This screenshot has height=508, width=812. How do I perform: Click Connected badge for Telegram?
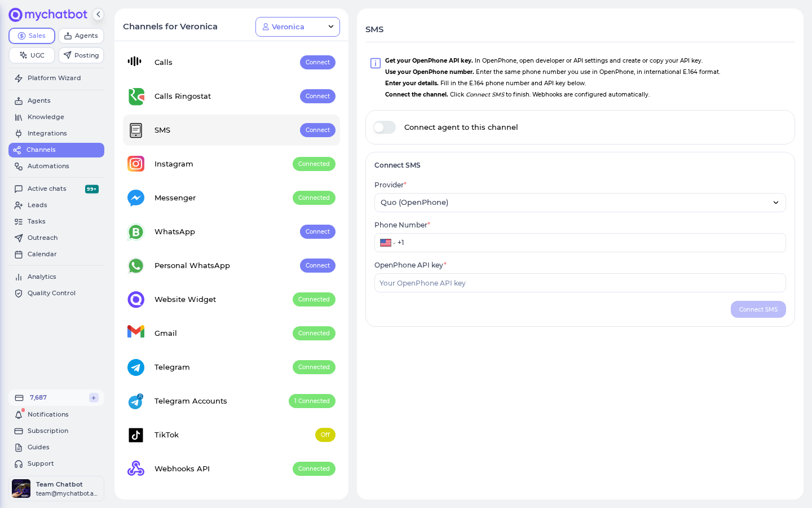314,367
